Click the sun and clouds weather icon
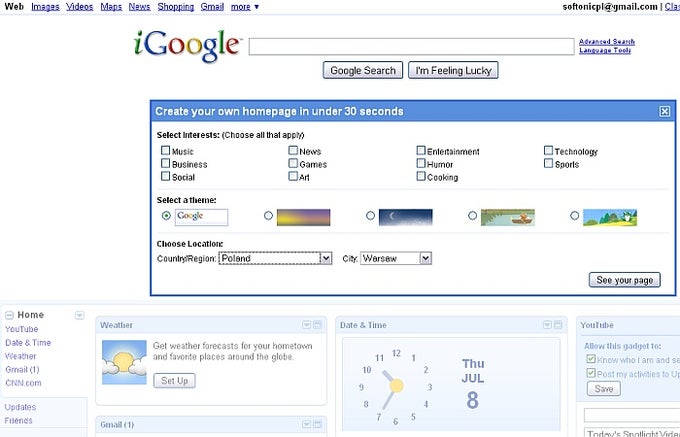This screenshot has width=680, height=437. [124, 362]
